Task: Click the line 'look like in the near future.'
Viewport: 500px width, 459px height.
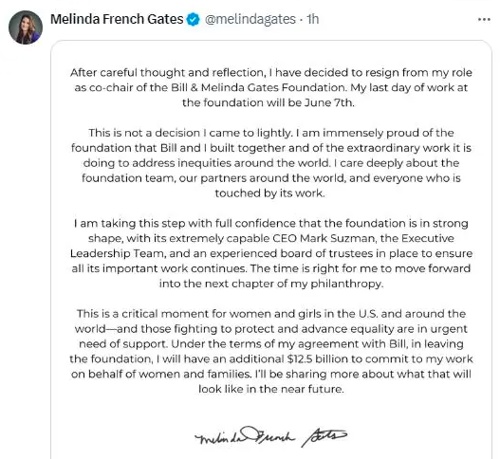Action: tap(271, 389)
